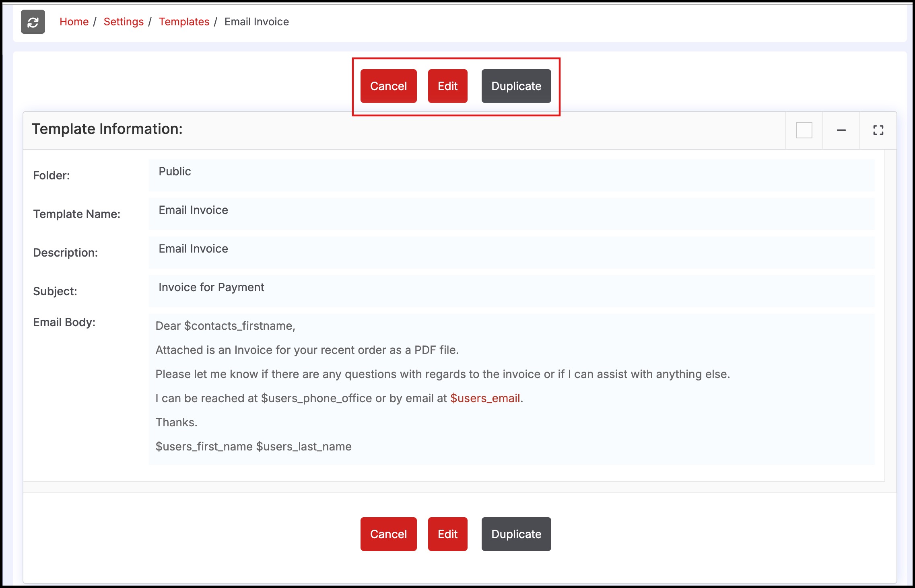The height and width of the screenshot is (588, 915).
Task: Click the Folder field value Public
Action: pyautogui.click(x=175, y=172)
